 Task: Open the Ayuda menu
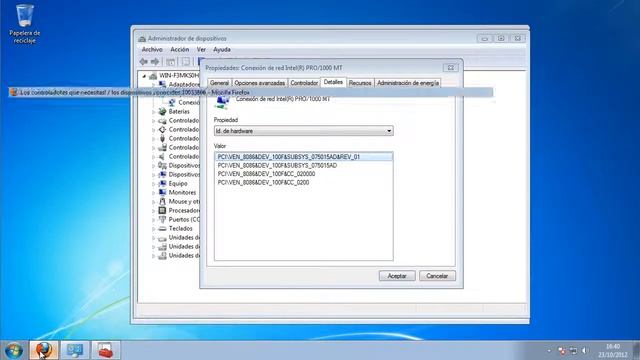point(222,49)
